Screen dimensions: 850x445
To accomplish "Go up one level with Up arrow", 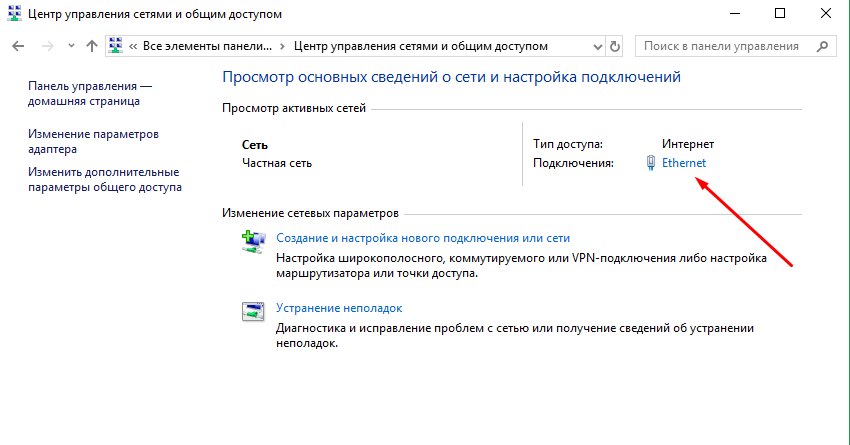I will tap(92, 46).
